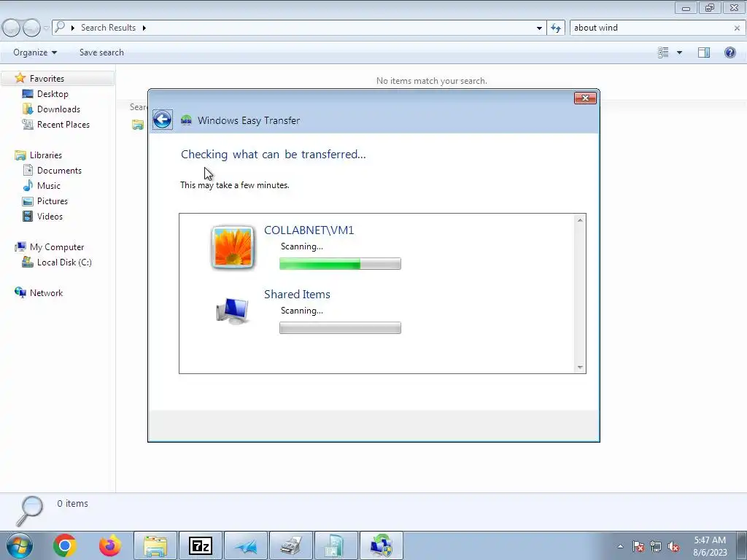Image resolution: width=747 pixels, height=560 pixels.
Task: Open Local Disk (C:) in navigation pane
Action: pos(64,262)
